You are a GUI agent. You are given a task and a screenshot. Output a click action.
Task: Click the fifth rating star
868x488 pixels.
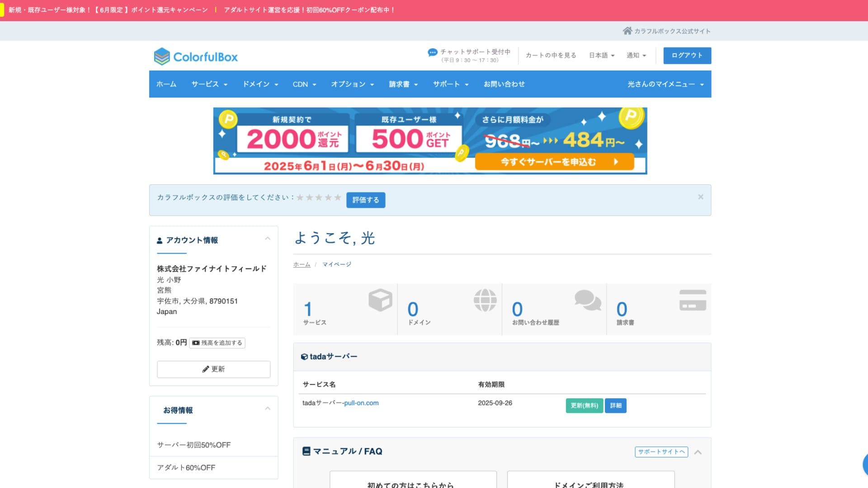[x=337, y=197]
